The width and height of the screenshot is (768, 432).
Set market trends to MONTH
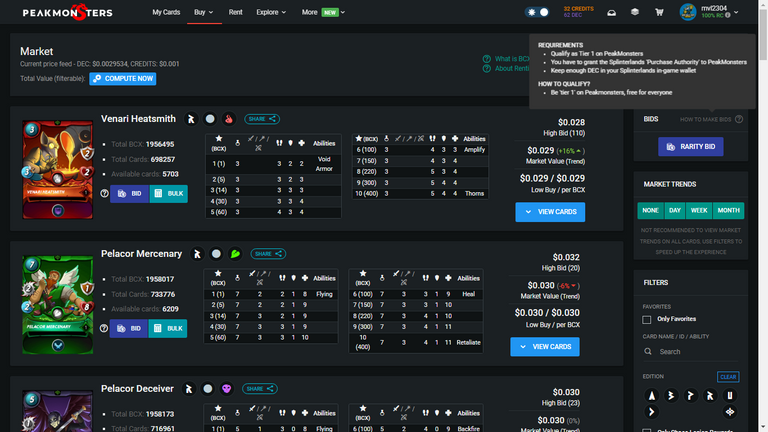(728, 210)
